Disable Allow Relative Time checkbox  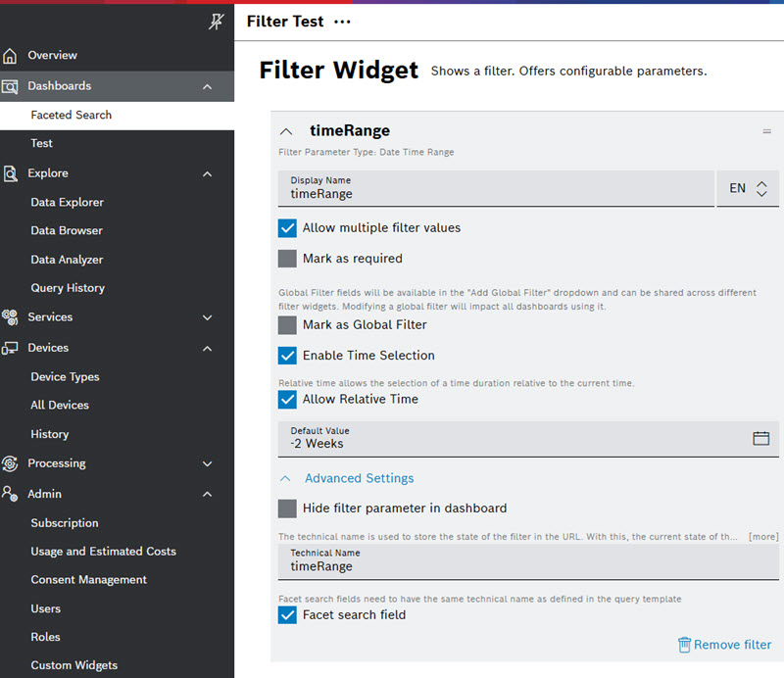(287, 400)
